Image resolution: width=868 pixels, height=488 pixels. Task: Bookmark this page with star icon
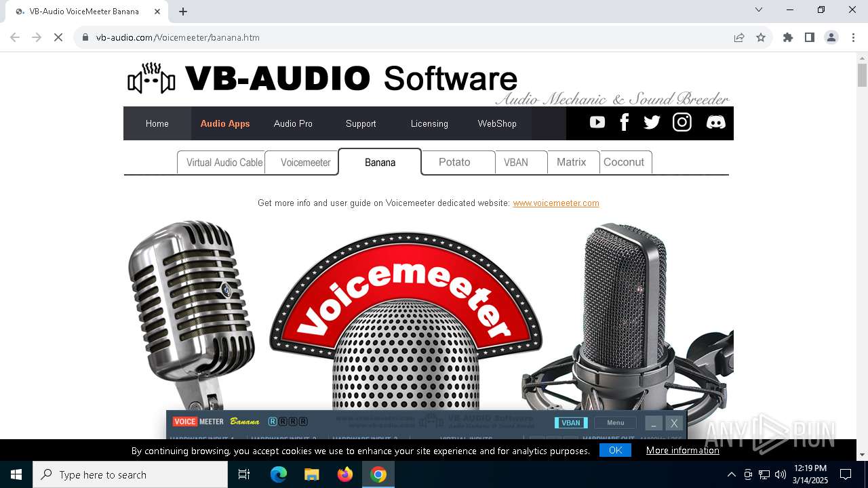(x=761, y=37)
